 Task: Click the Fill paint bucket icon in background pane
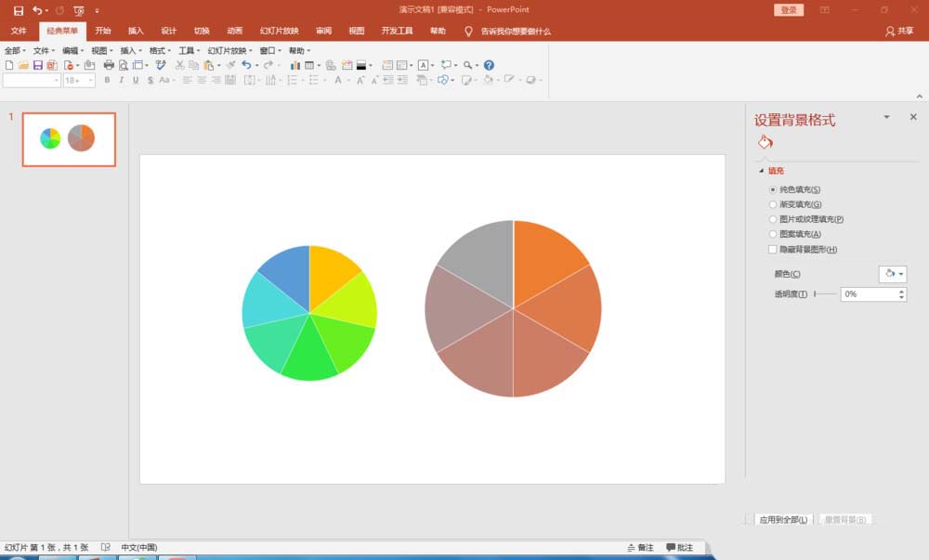765,142
